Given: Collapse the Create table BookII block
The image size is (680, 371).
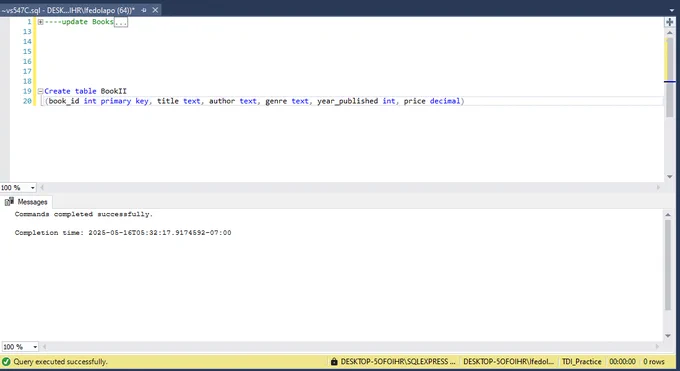Looking at the screenshot, I should (x=40, y=91).
